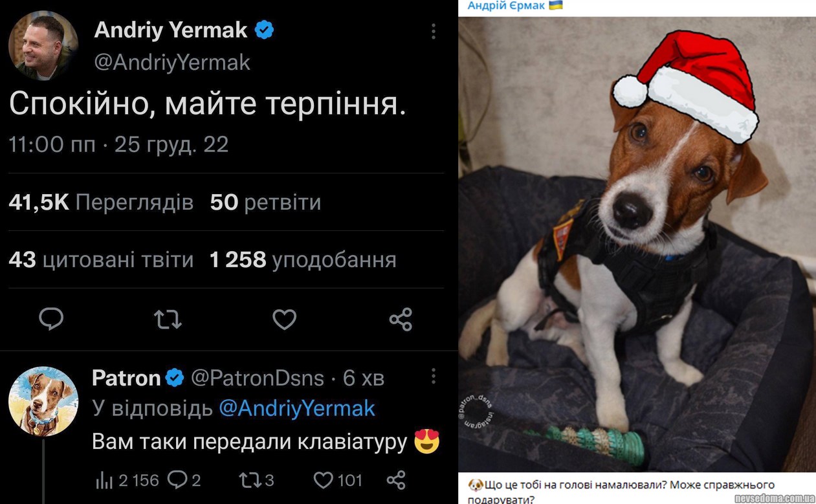Open the three-dot menu on Patron's reply

[x=433, y=376]
